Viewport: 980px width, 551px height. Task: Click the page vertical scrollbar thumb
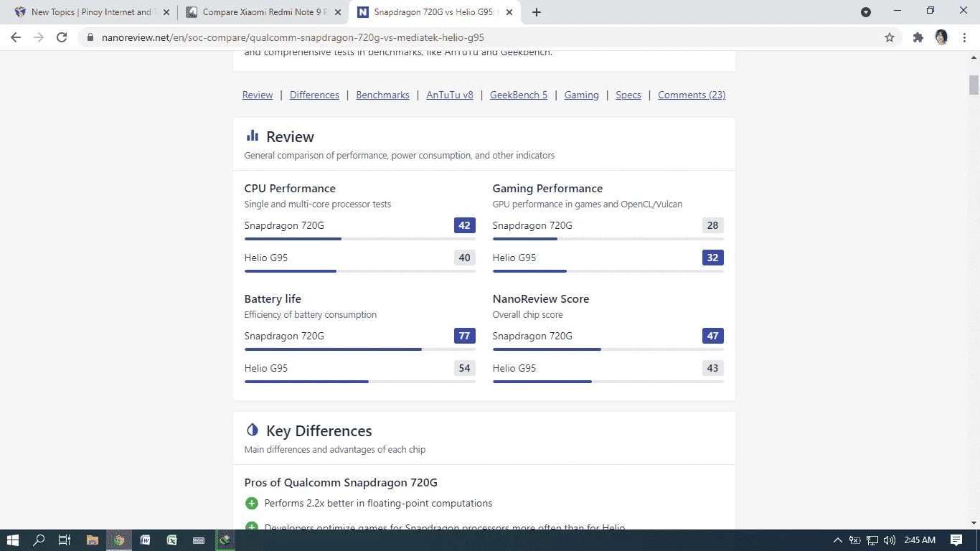coord(974,85)
